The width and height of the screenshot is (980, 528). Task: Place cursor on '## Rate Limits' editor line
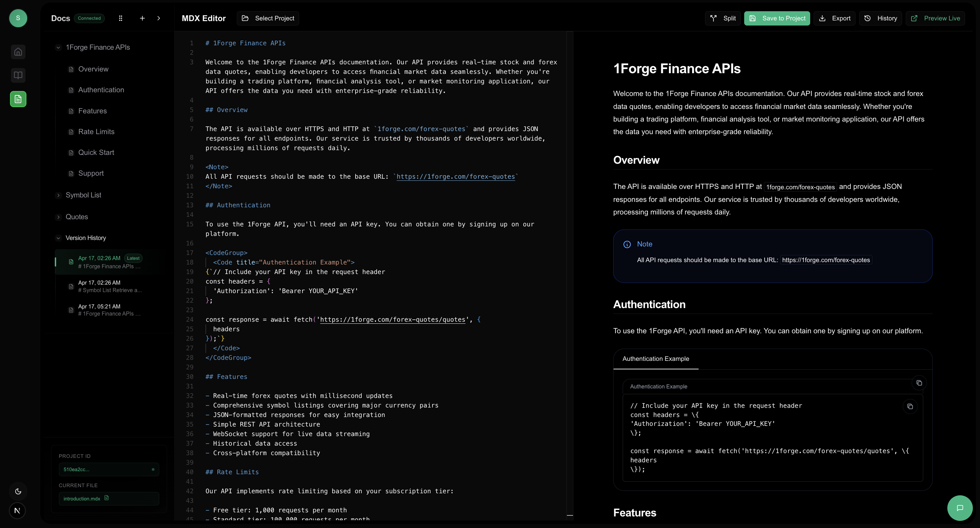coord(232,472)
